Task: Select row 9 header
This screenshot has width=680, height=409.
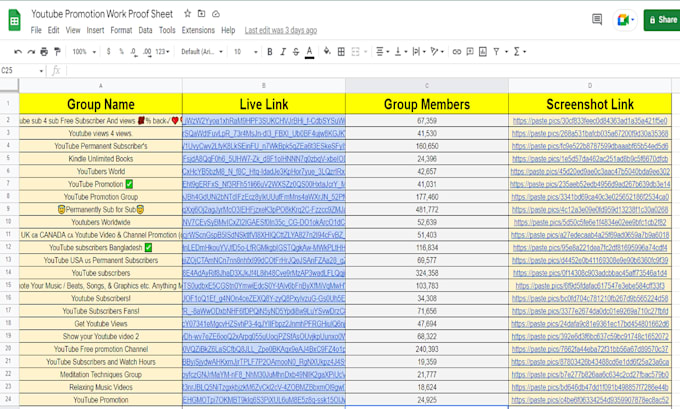Action: pos(9,209)
